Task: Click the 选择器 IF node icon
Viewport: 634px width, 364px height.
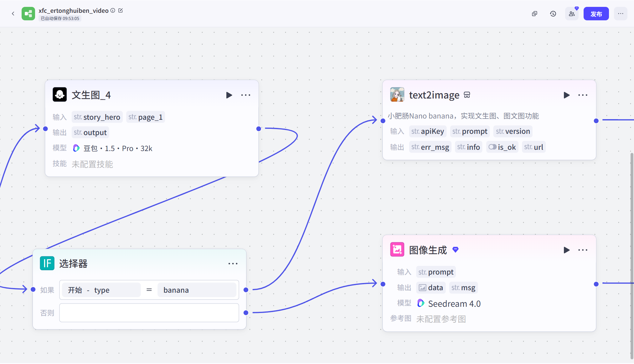Action: (47, 263)
